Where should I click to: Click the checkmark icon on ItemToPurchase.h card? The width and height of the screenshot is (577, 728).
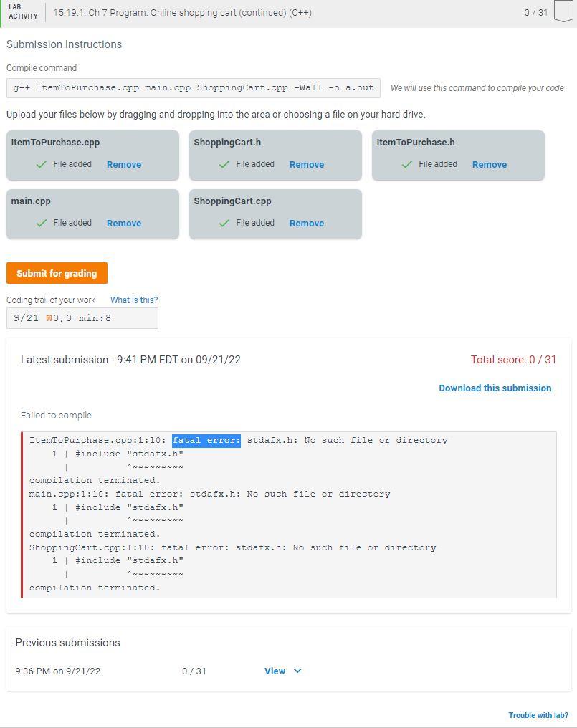pyautogui.click(x=408, y=163)
